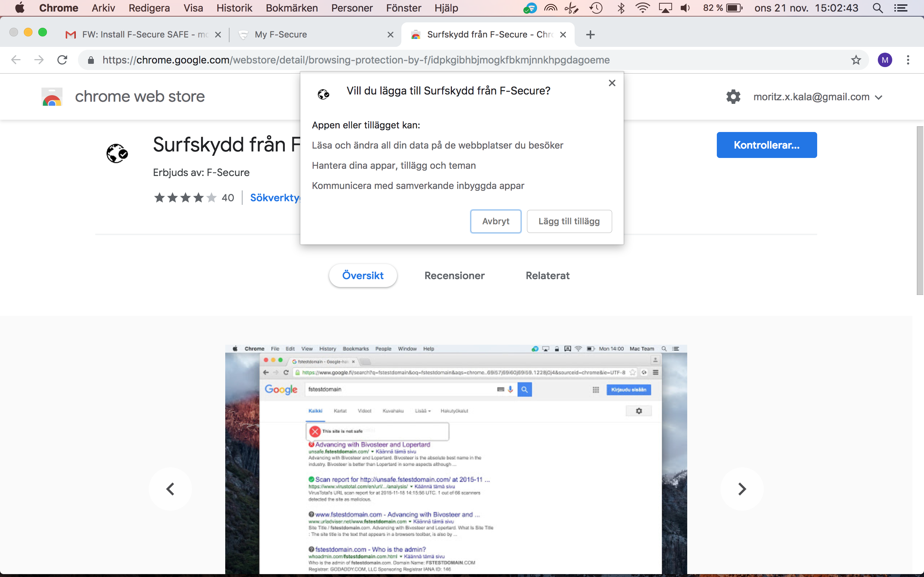Reload the page with the refresh icon
The height and width of the screenshot is (577, 924).
pos(62,60)
